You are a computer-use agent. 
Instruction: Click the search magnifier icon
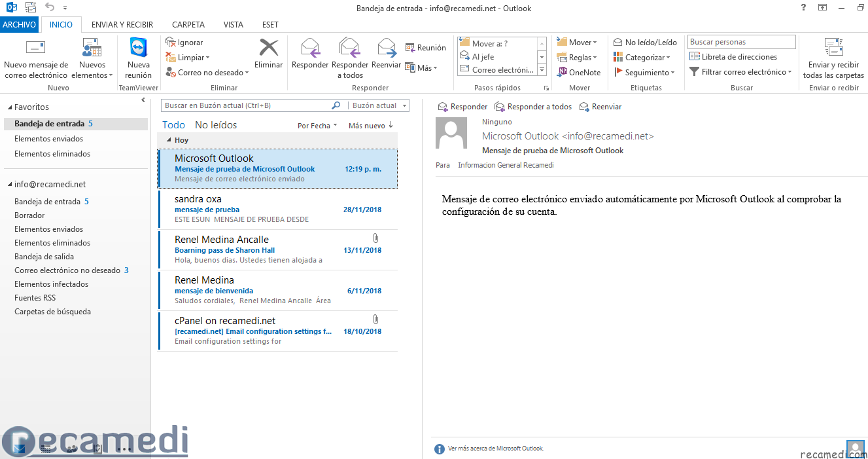tap(336, 105)
